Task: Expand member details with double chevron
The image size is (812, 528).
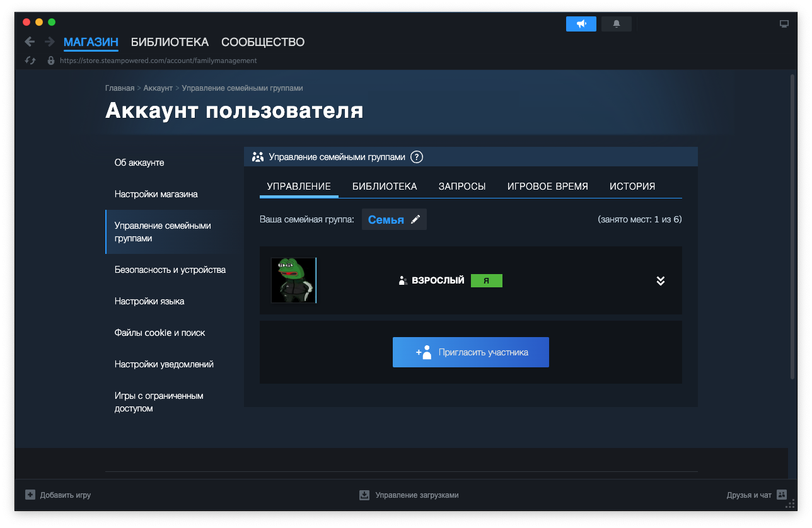Action: tap(661, 281)
